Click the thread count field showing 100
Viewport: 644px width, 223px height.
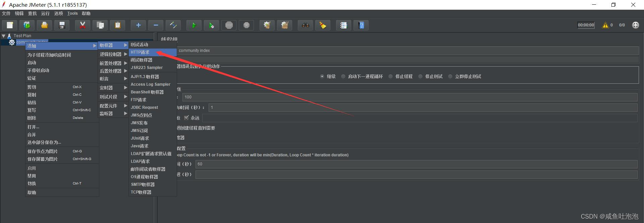410,97
